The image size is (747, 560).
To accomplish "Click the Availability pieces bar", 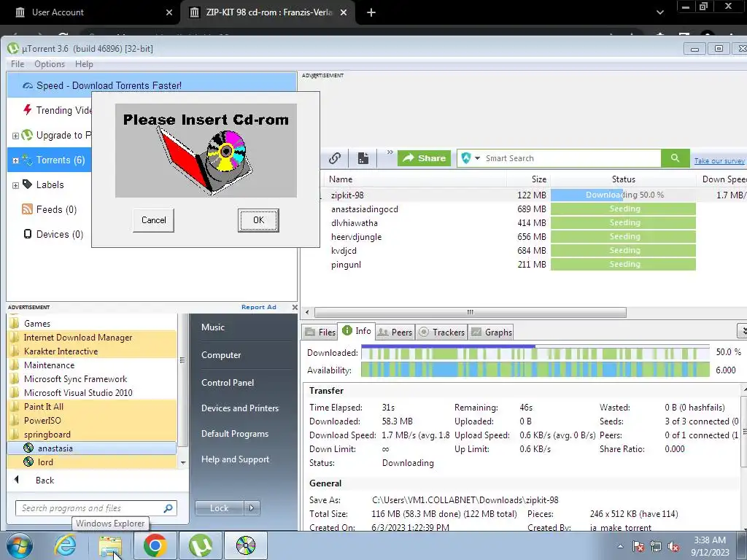I will tap(535, 370).
